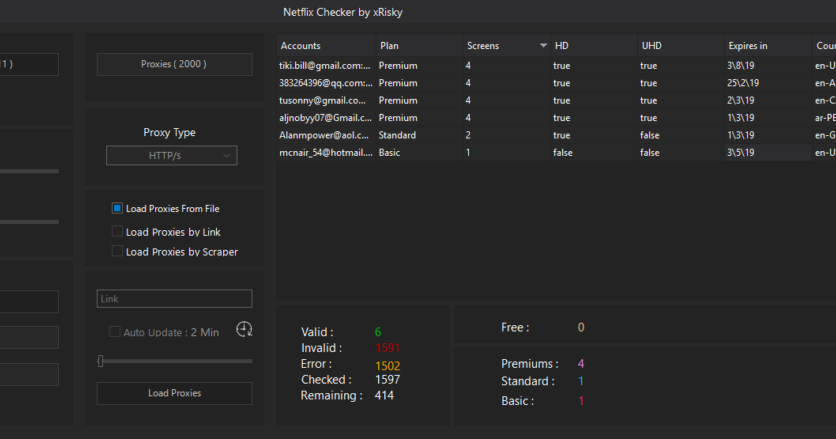Click the Checked count 1597
Viewport: 836px width, 439px height.
pyautogui.click(x=388, y=380)
